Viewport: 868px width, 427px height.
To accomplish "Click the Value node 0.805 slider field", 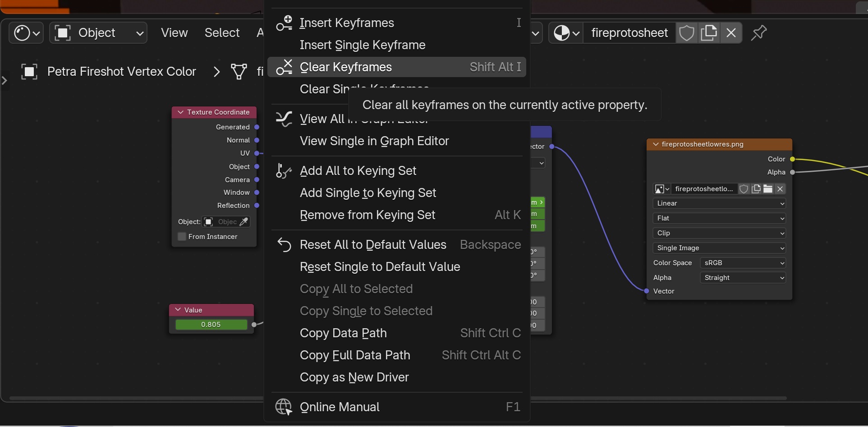I will click(211, 325).
